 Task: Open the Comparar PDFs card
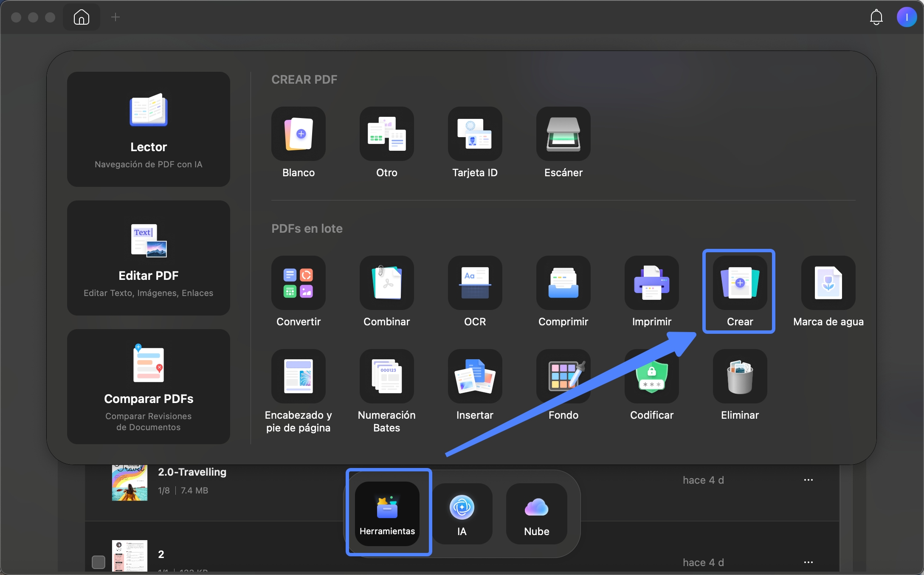point(149,386)
